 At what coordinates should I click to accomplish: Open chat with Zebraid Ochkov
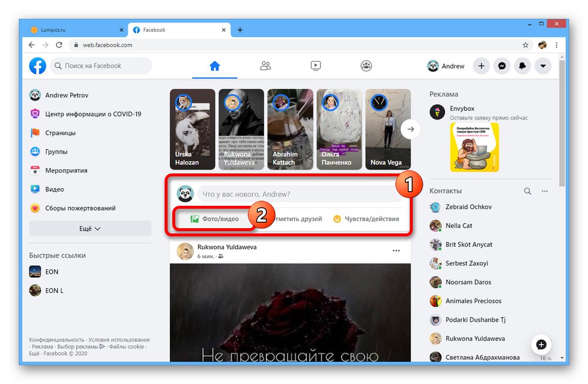pos(489,207)
